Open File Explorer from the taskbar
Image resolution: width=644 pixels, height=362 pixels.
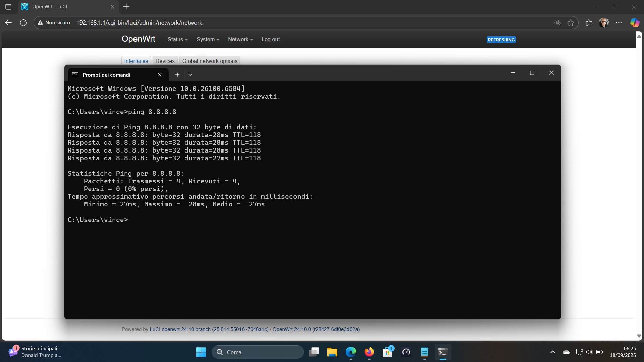[x=332, y=352]
